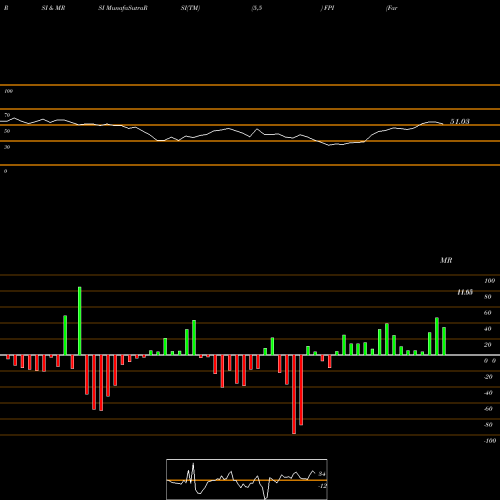Click the MR axis label -100
The width and height of the screenshot is (500, 500).
tap(490, 441)
